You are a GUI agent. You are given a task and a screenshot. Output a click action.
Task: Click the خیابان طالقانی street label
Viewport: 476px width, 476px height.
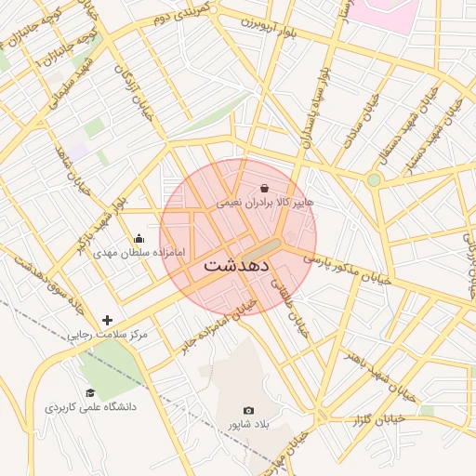pyautogui.click(x=290, y=308)
